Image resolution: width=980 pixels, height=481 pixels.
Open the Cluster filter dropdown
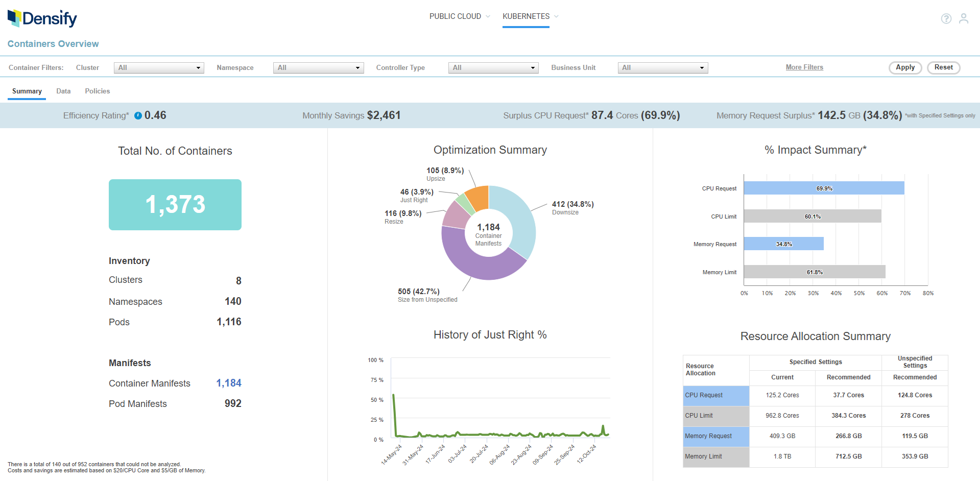[x=198, y=67]
